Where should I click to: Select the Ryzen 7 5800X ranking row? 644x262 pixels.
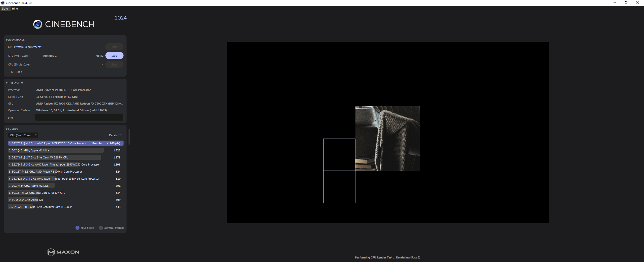point(66,172)
